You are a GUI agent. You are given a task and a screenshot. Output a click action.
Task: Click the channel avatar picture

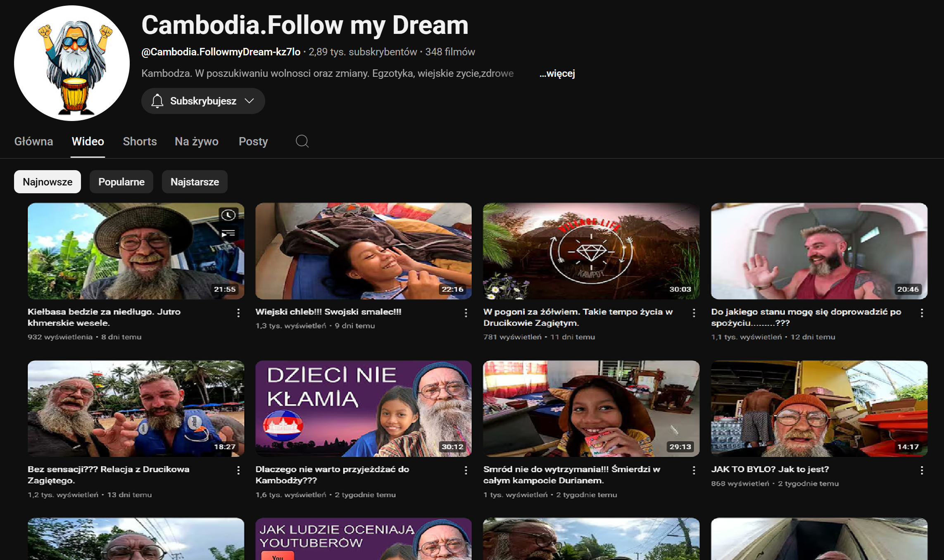click(x=72, y=63)
